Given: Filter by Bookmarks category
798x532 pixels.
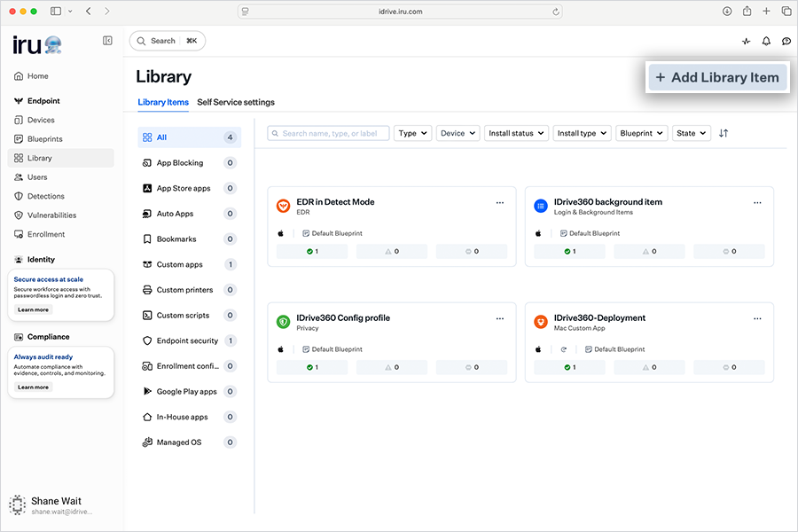Looking at the screenshot, I should (x=190, y=239).
